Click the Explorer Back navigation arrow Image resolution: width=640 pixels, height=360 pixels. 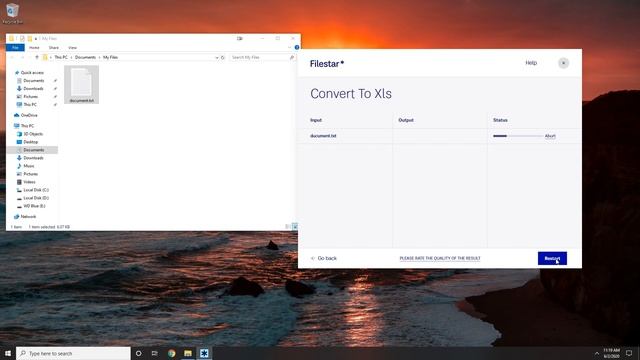click(x=12, y=58)
